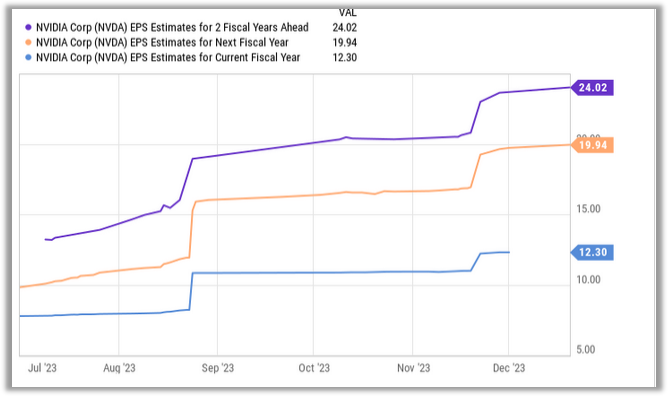
Task: Click the 24.02 value in the legend
Action: coord(344,27)
